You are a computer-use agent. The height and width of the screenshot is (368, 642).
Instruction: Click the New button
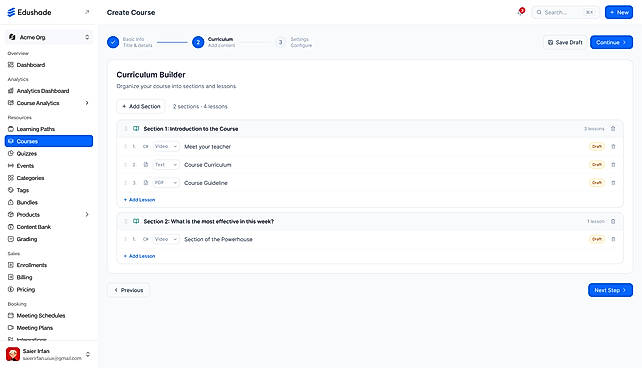click(619, 12)
